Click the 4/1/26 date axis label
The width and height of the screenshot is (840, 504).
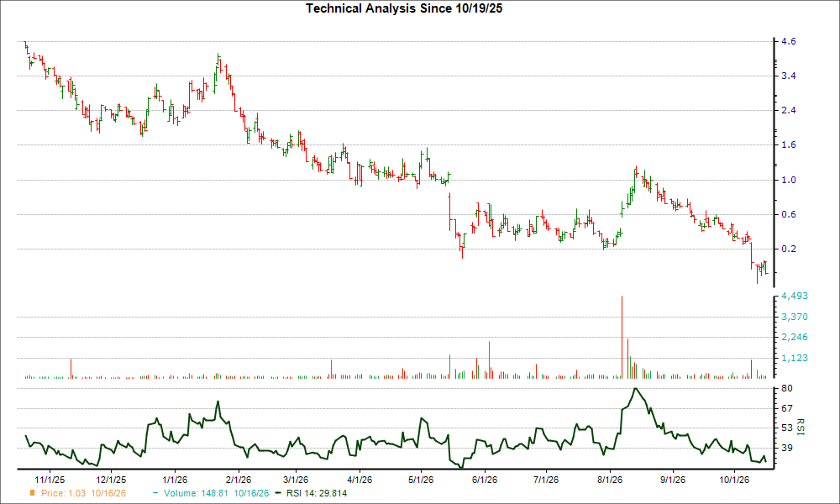click(360, 480)
